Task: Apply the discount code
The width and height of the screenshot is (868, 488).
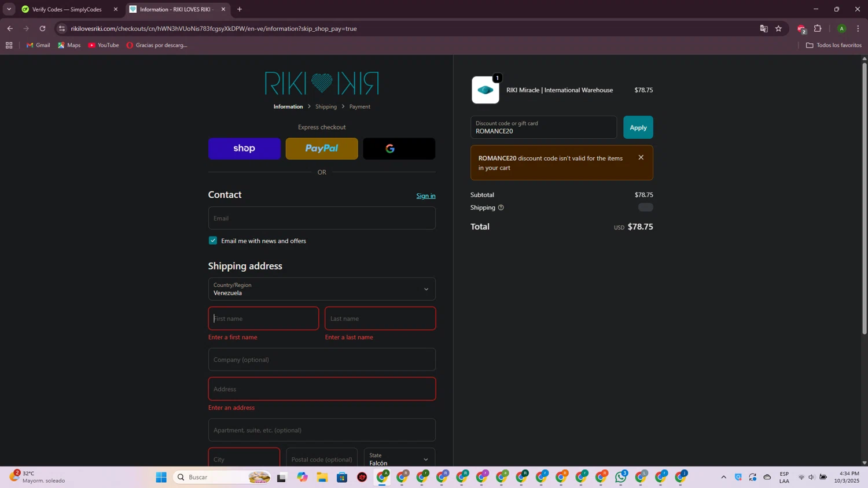Action: (638, 127)
